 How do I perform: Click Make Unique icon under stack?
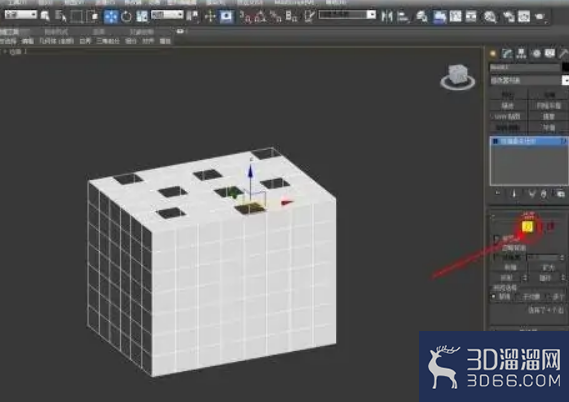[532, 194]
